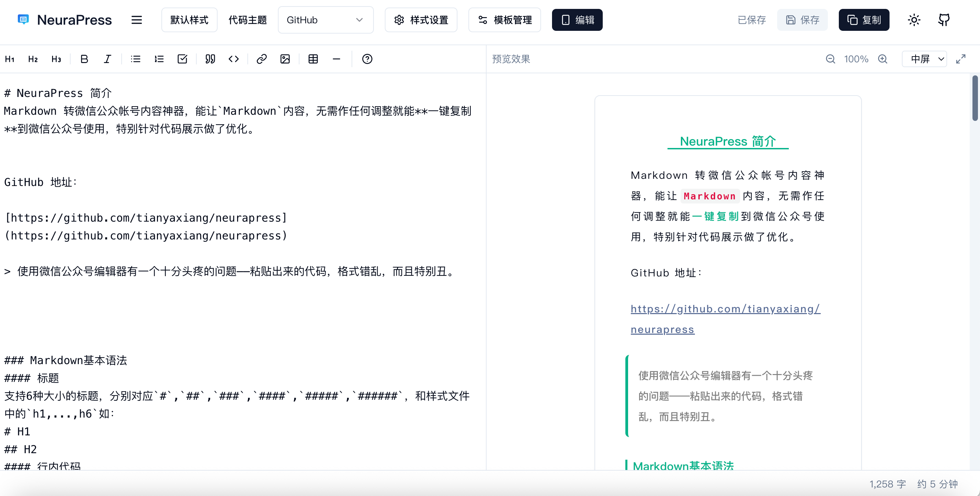Image resolution: width=980 pixels, height=496 pixels.
Task: Toggle light and dark theme sun icon
Action: click(914, 20)
